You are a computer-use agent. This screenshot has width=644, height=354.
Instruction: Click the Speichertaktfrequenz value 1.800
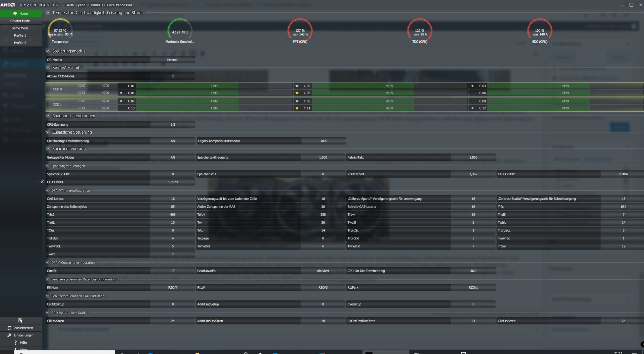[x=323, y=157]
